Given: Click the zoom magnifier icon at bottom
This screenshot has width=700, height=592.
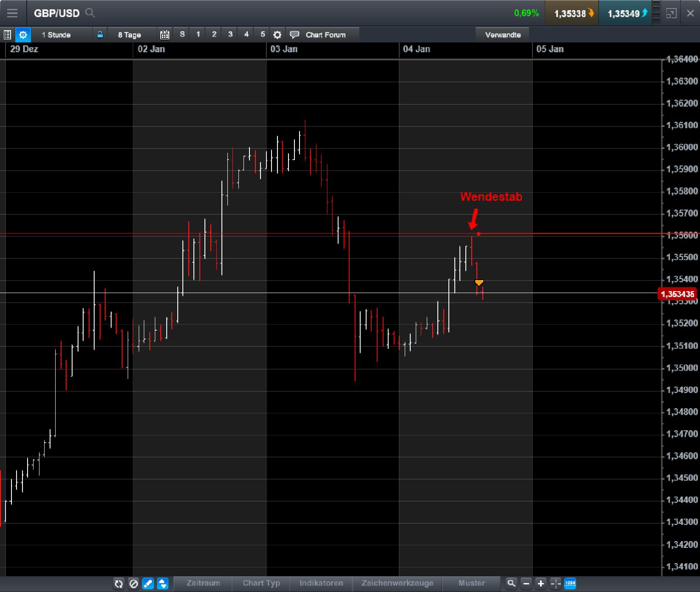Looking at the screenshot, I should pyautogui.click(x=512, y=584).
